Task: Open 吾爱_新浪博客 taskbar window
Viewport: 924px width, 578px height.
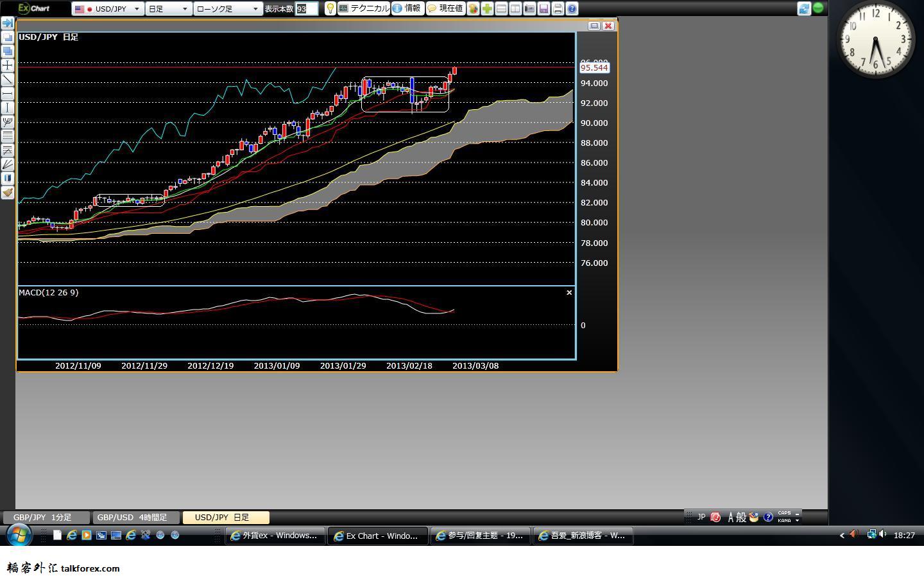Action: click(x=583, y=536)
